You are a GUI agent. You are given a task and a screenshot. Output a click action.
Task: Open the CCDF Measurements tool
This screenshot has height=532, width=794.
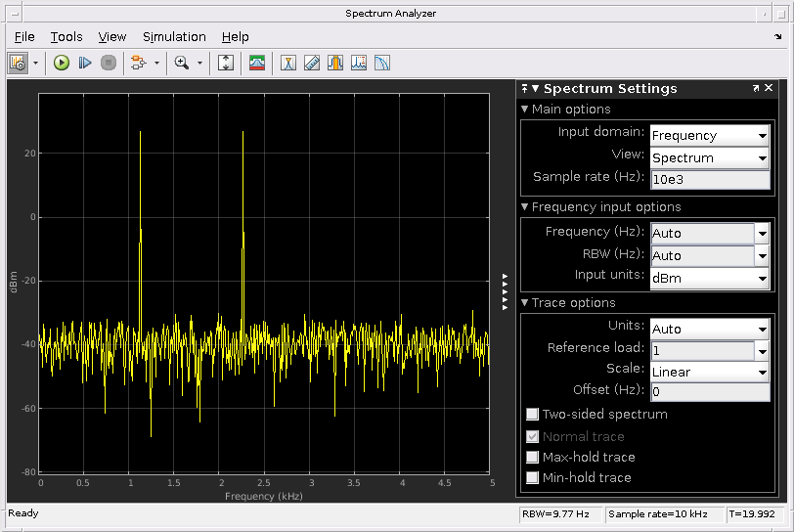382,63
